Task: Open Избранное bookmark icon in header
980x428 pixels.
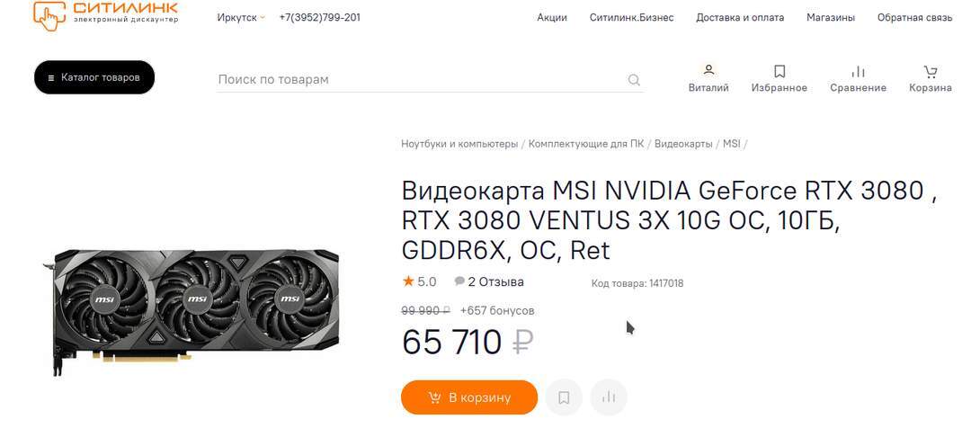Action: 780,71
